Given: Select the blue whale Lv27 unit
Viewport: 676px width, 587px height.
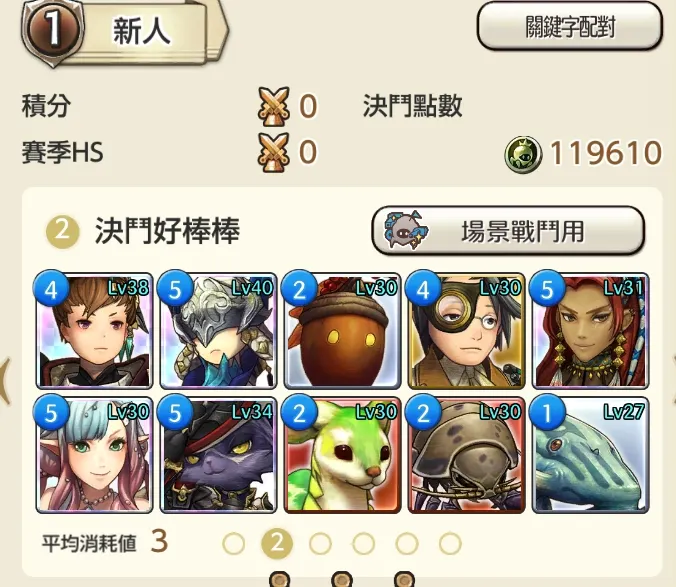Looking at the screenshot, I should 591,455.
